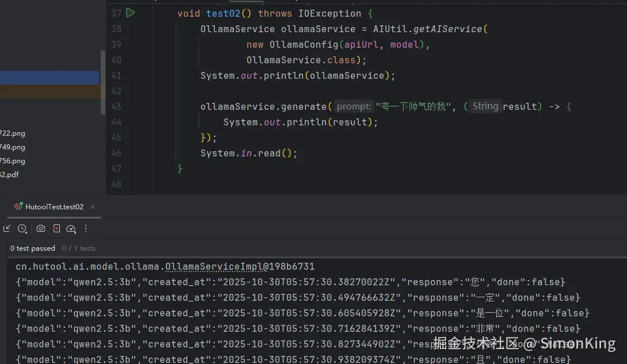627x364 pixels.
Task: Click the HutoolTest.test02 run configuration icon
Action: pos(18,206)
